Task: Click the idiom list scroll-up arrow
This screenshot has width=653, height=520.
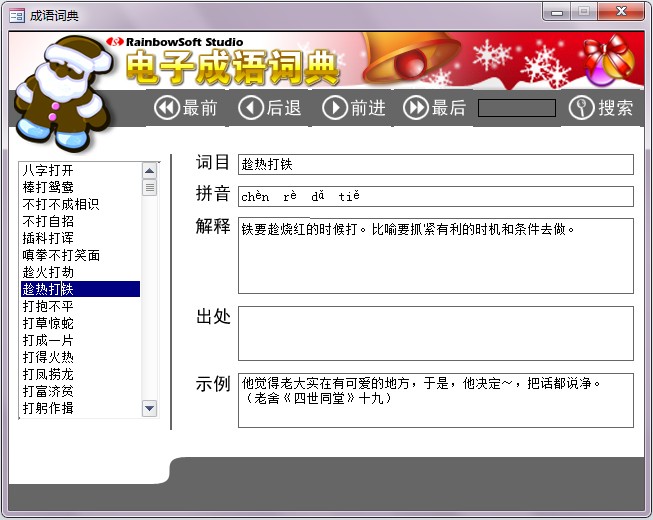Action: (x=150, y=171)
